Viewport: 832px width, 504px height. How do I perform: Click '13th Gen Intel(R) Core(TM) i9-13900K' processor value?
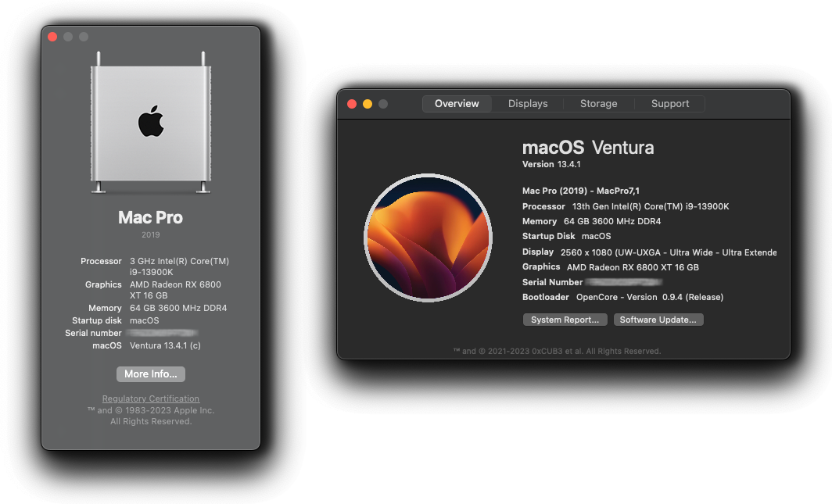coord(651,207)
